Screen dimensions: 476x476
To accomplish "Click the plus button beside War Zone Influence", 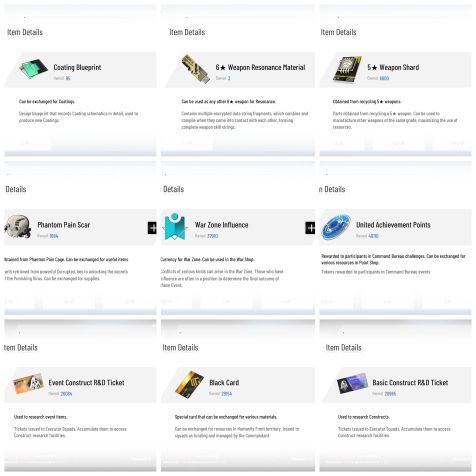I will [310, 228].
